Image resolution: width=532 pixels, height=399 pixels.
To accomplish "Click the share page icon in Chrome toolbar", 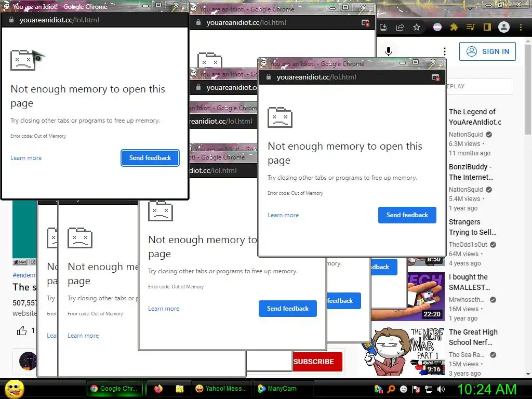I will pyautogui.click(x=400, y=27).
